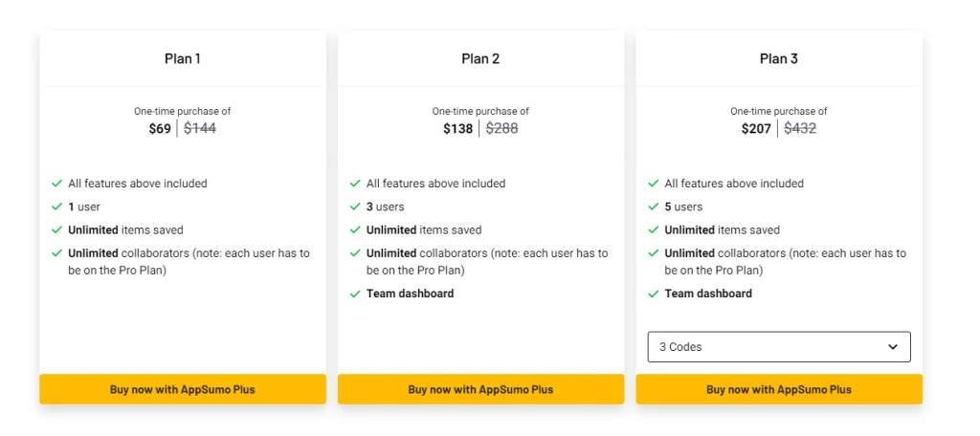Screen dimensions: 980x436
Task: Click checkmark beside Plan 3 '5 users'
Action: pos(654,207)
